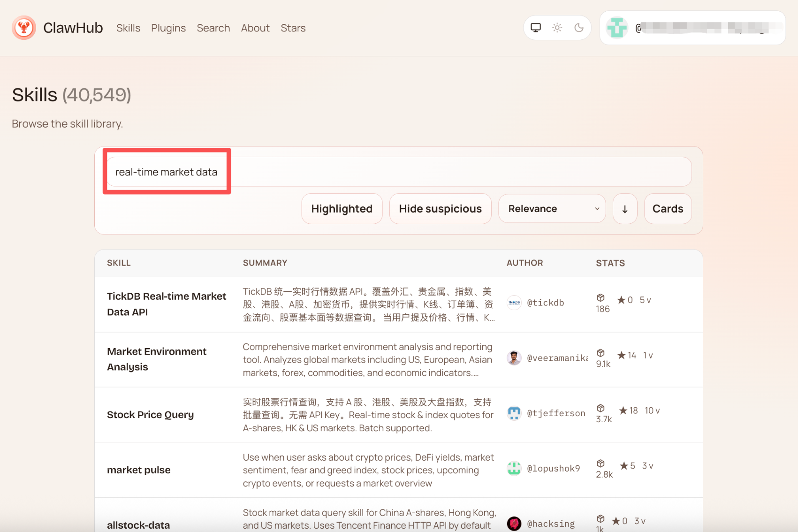View the @hacksing author profile
798x532 pixels.
click(551, 524)
